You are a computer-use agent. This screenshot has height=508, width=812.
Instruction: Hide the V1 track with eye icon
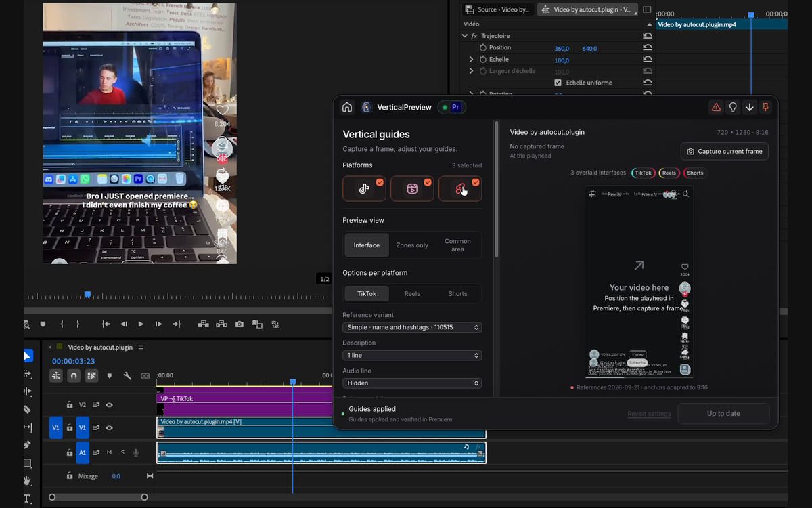coord(109,428)
